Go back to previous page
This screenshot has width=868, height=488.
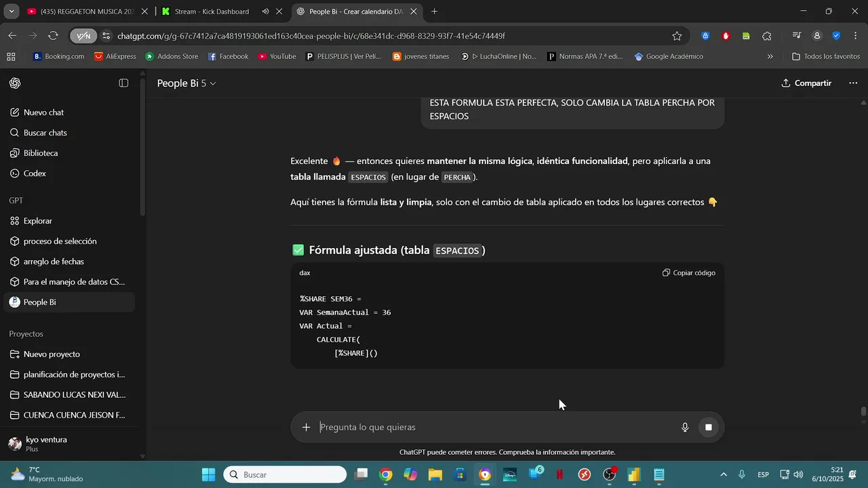coord(12,36)
